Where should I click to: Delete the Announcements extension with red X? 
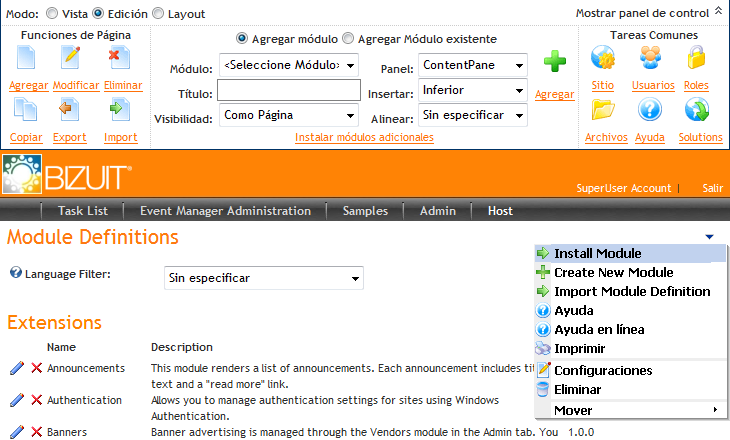click(x=36, y=368)
